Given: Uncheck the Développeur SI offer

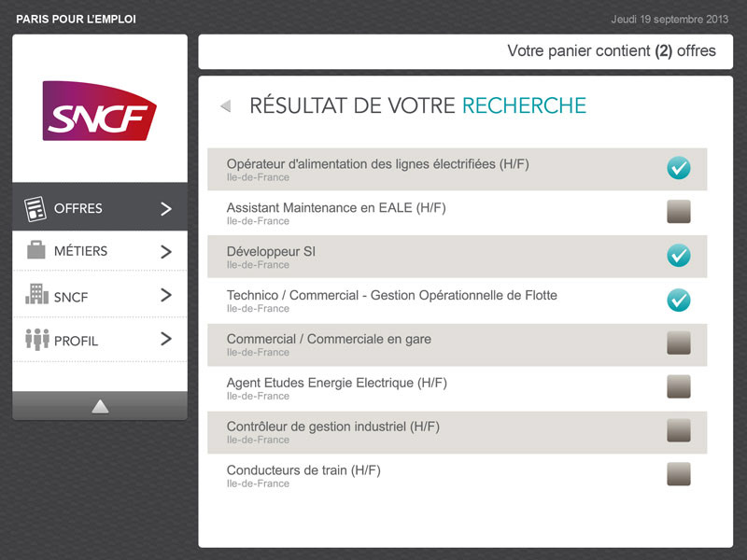Looking at the screenshot, I should (x=679, y=256).
